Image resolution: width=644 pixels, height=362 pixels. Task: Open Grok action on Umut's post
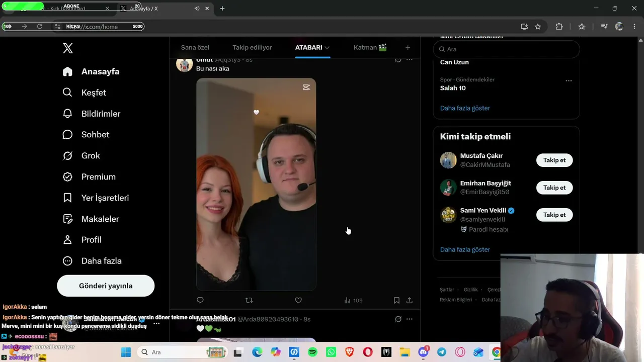tap(398, 59)
